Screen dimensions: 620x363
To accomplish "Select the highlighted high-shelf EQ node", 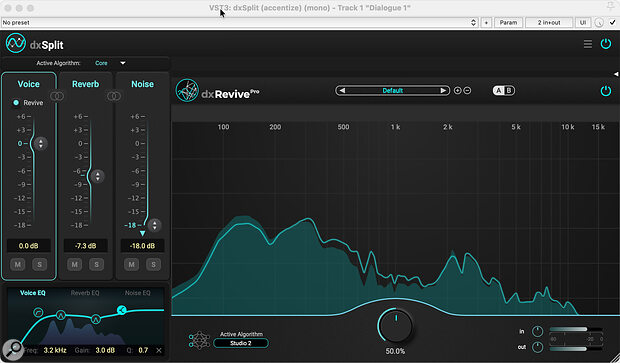I will (x=121, y=310).
